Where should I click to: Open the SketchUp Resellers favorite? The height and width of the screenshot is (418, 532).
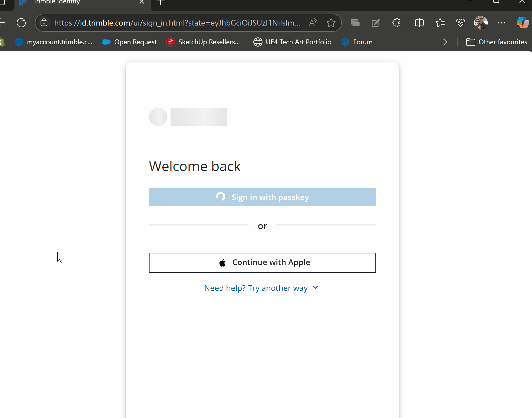click(x=203, y=42)
